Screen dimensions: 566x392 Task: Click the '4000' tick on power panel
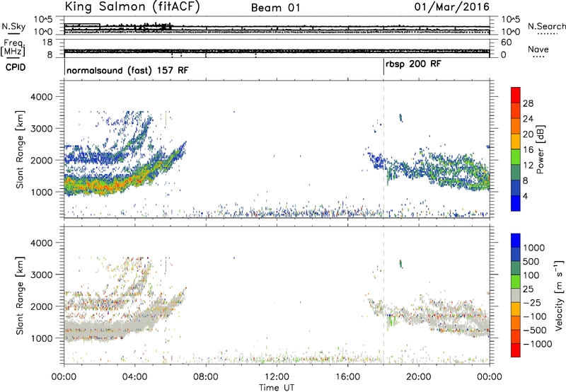click(x=42, y=97)
